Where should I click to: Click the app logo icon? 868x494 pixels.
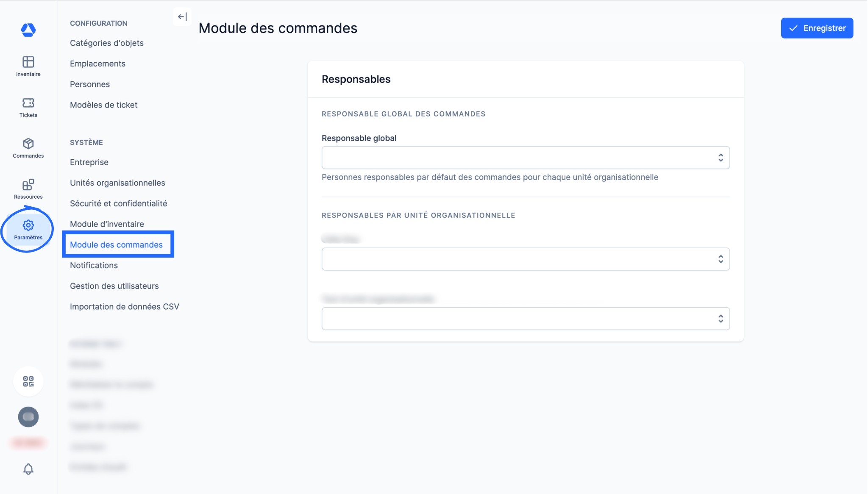[x=28, y=30]
